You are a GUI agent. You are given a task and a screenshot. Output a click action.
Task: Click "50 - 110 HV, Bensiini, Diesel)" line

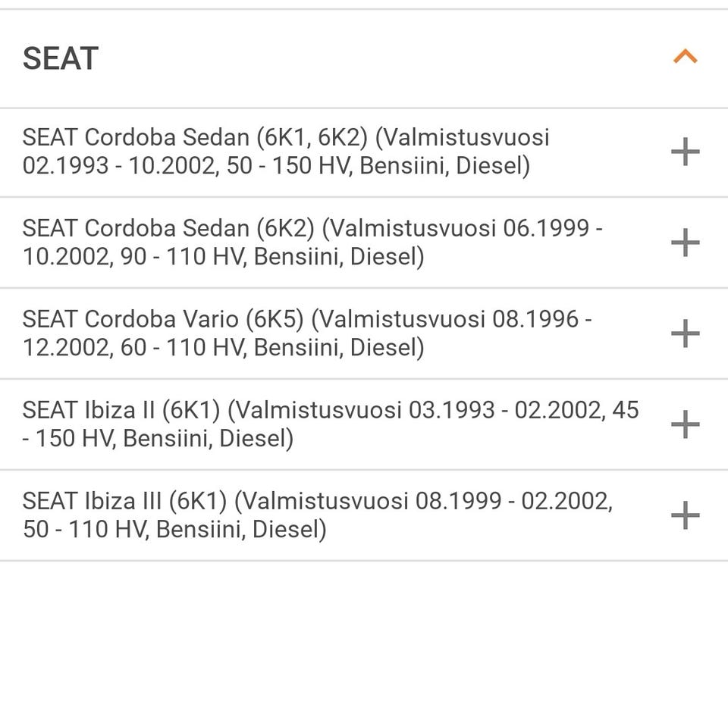[x=174, y=530]
